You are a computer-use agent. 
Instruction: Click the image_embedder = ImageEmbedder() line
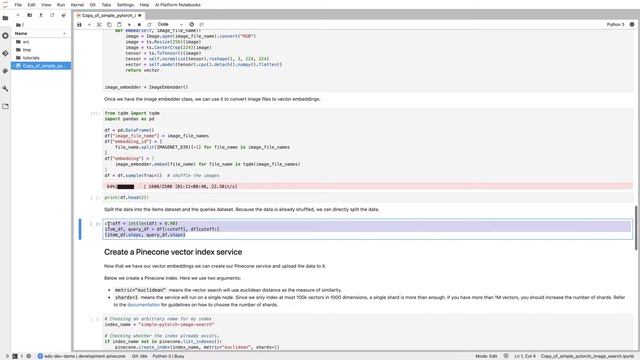[146, 87]
